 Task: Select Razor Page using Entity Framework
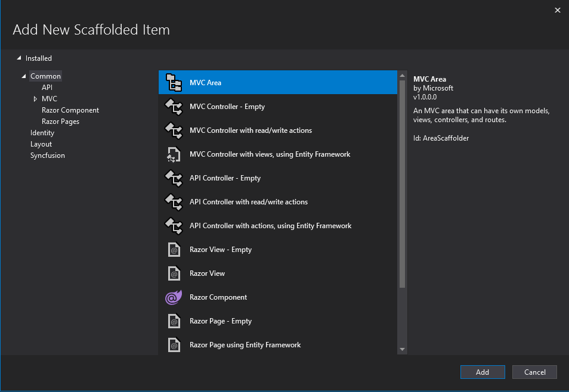coord(245,345)
